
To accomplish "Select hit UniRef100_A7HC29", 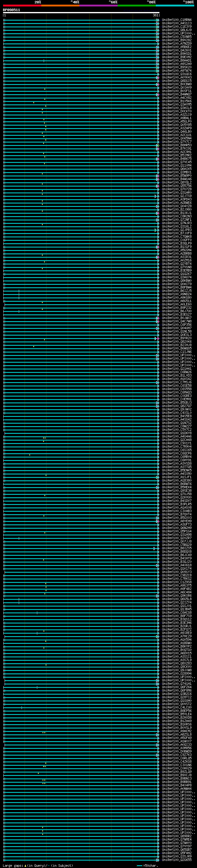I will (x=176, y=636).
